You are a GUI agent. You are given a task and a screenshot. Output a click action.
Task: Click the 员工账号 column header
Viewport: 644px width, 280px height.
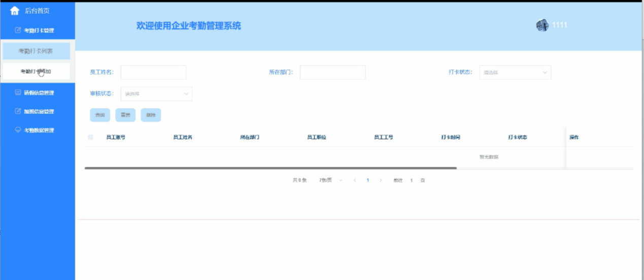tap(116, 137)
